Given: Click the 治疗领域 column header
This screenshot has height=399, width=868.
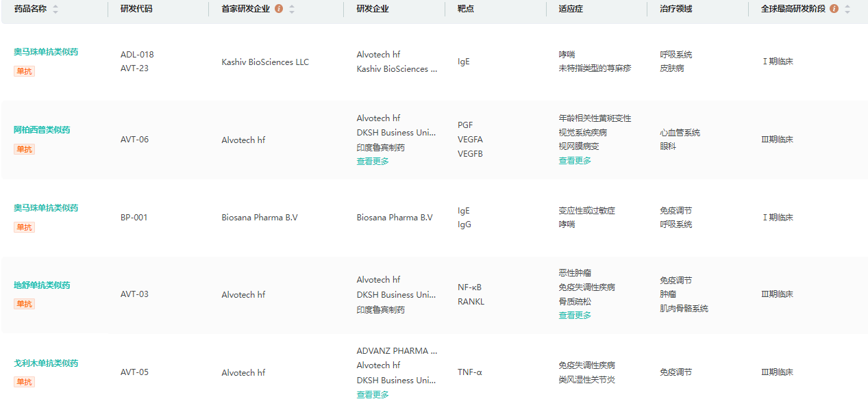Looking at the screenshot, I should pyautogui.click(x=675, y=9).
